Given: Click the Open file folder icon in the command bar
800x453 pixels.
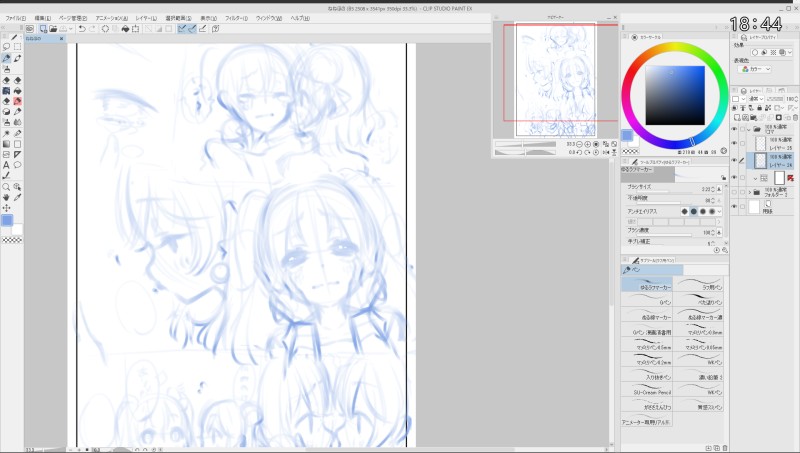Looking at the screenshot, I should 53,29.
